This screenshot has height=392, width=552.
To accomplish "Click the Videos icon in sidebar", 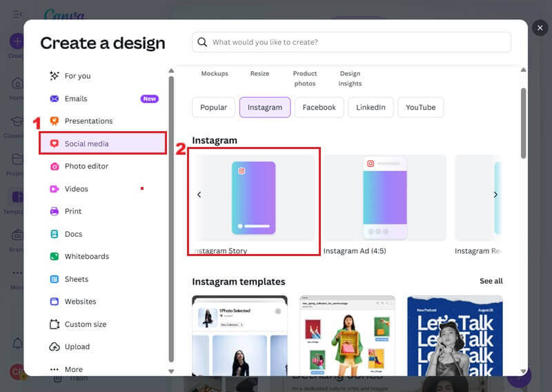I will 55,189.
